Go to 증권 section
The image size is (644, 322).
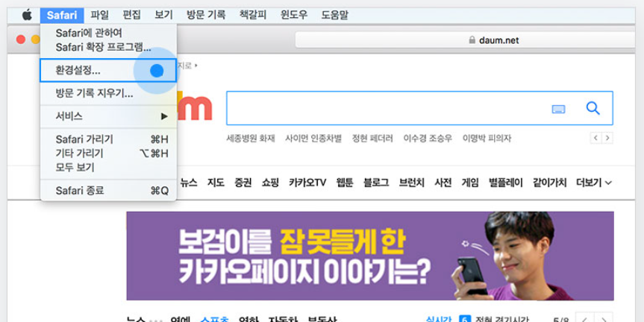pos(243,183)
